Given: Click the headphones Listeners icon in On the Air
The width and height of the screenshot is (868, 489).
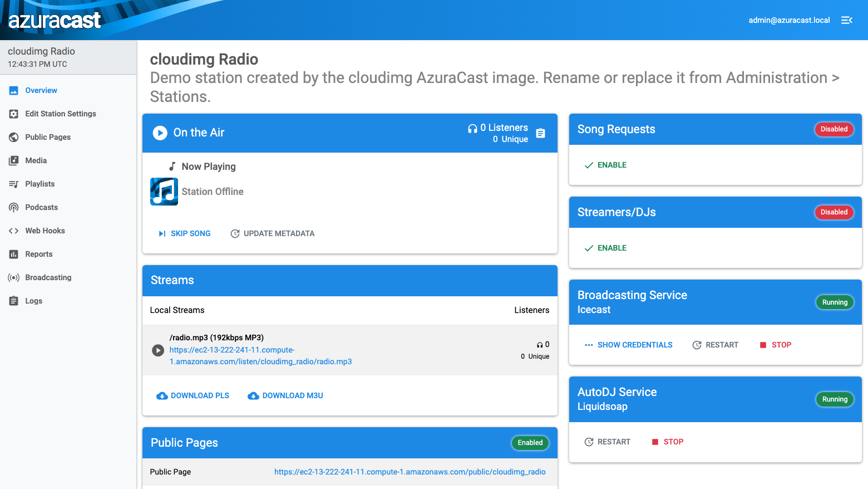Looking at the screenshot, I should tap(472, 128).
